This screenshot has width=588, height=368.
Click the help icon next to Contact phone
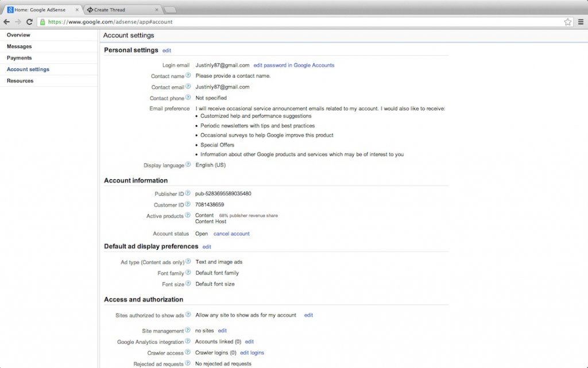click(188, 98)
